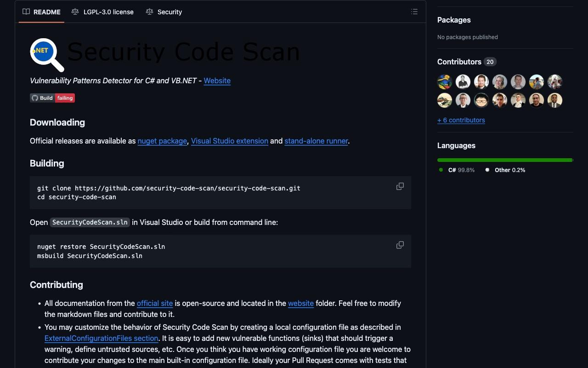Click the Building section heading
The image size is (588, 368).
[47, 163]
